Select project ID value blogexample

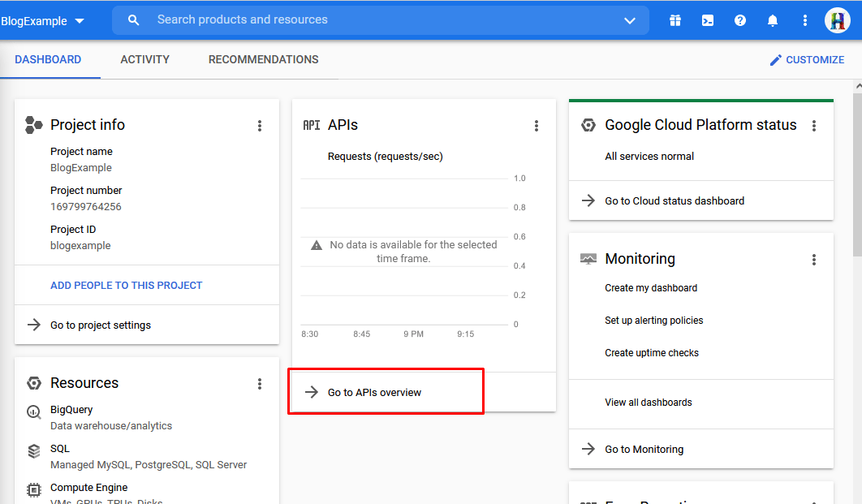coord(80,246)
